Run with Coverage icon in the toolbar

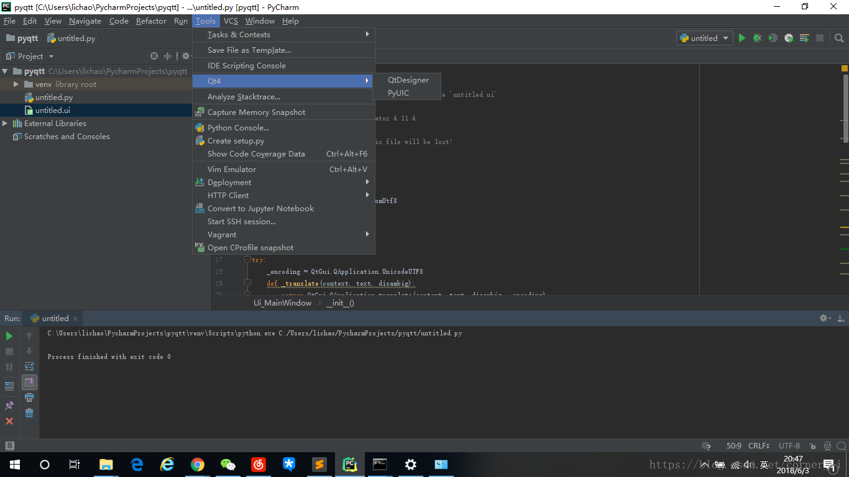coord(773,38)
